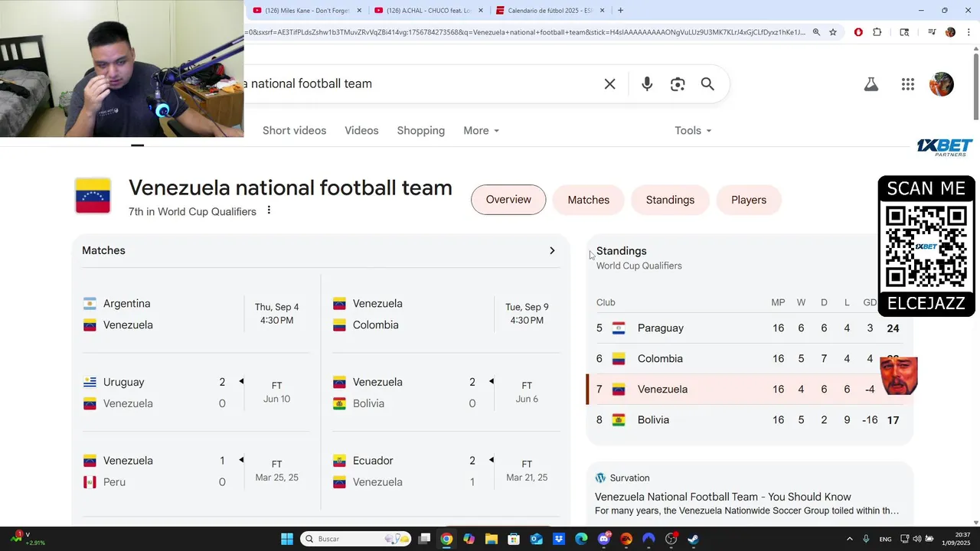Image resolution: width=980 pixels, height=551 pixels.
Task: Open new browser tab with plus
Action: click(x=620, y=10)
